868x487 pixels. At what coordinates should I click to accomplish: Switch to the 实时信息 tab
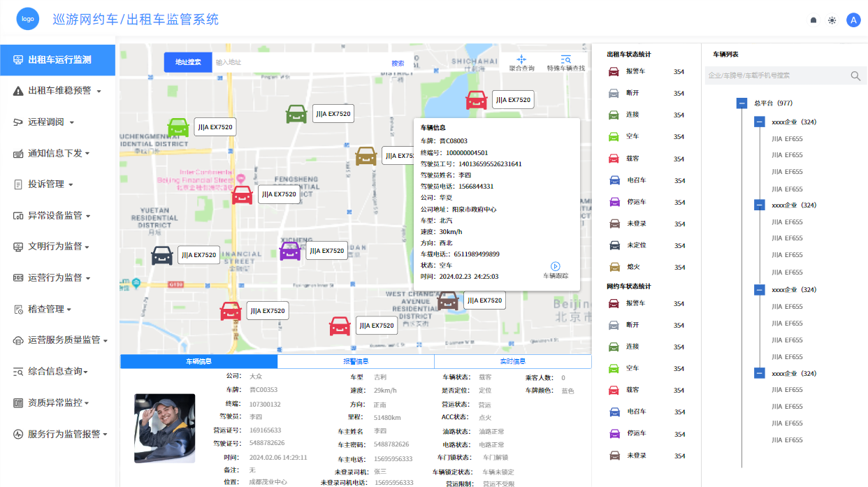click(512, 361)
